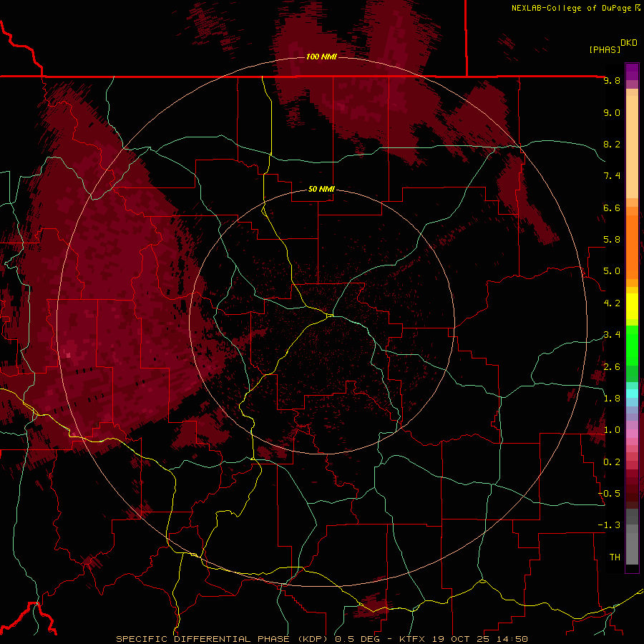Click the DKD units label above the legend

pyautogui.click(x=629, y=43)
